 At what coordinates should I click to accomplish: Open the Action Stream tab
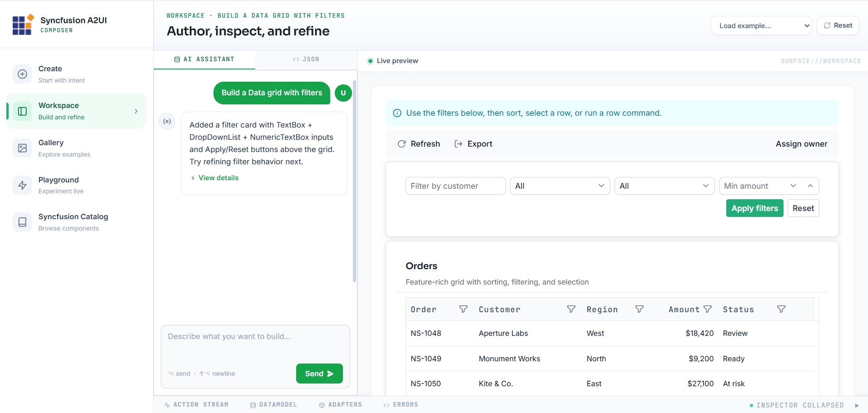pos(196,405)
